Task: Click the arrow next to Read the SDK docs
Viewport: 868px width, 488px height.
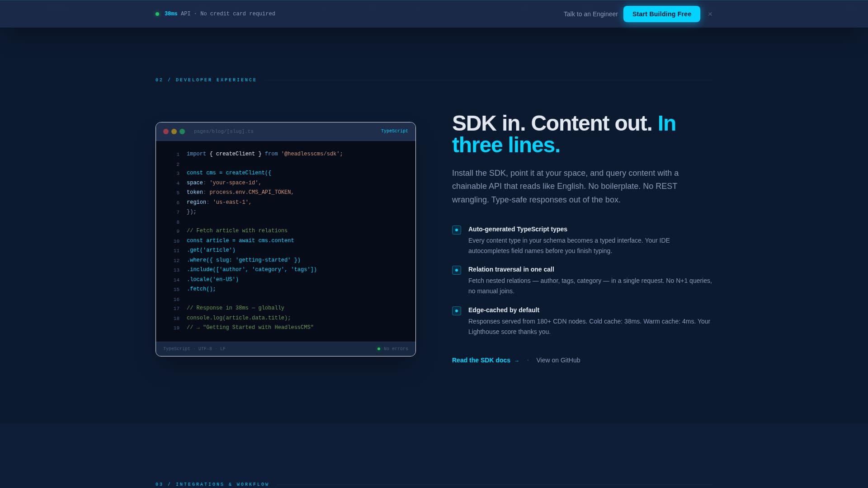Action: (x=517, y=360)
